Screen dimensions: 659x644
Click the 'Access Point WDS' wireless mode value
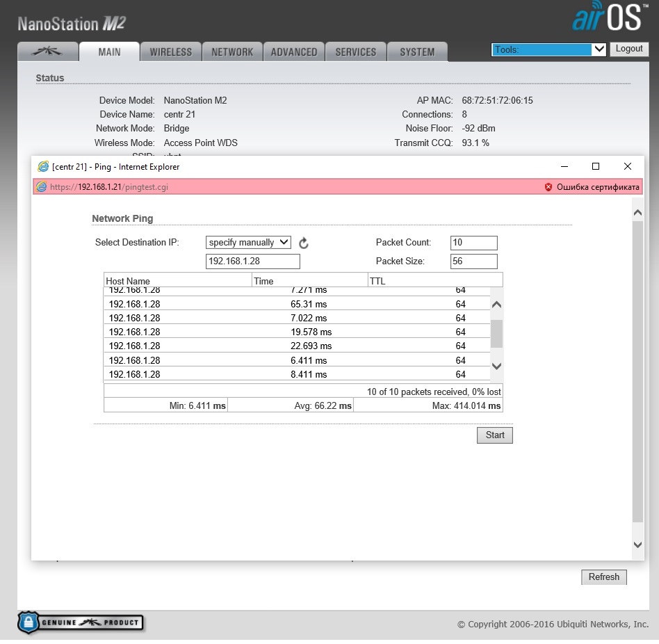tap(200, 143)
